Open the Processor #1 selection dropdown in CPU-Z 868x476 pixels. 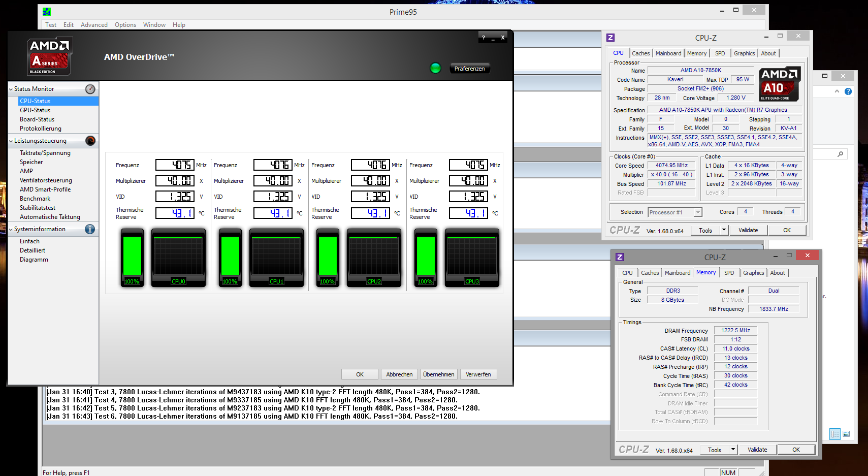click(x=698, y=212)
